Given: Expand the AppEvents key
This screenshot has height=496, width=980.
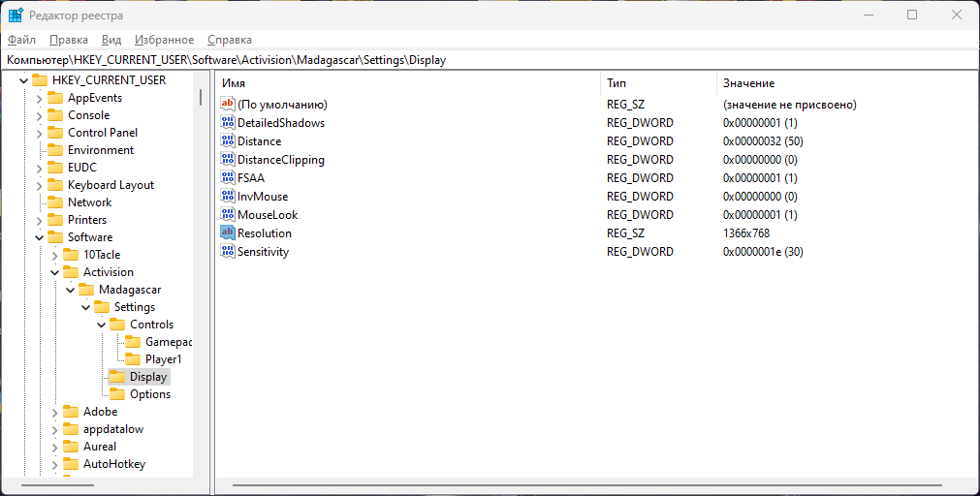Looking at the screenshot, I should coord(40,98).
